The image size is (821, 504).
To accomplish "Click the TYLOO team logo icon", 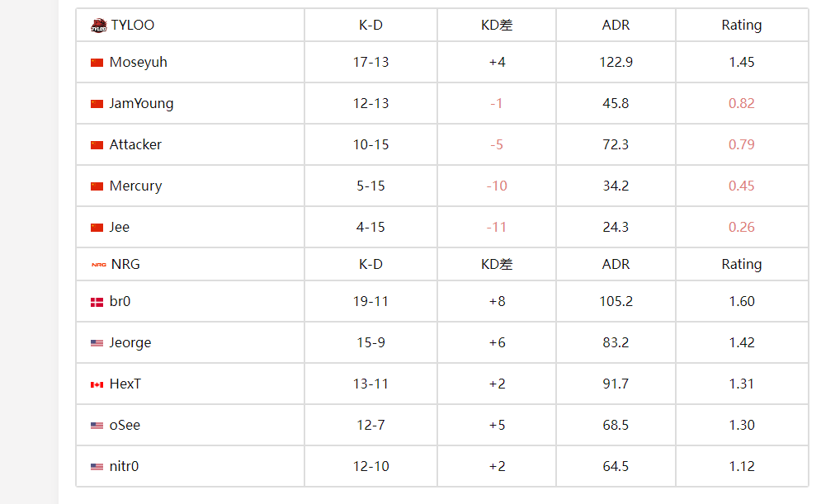I will [x=98, y=25].
